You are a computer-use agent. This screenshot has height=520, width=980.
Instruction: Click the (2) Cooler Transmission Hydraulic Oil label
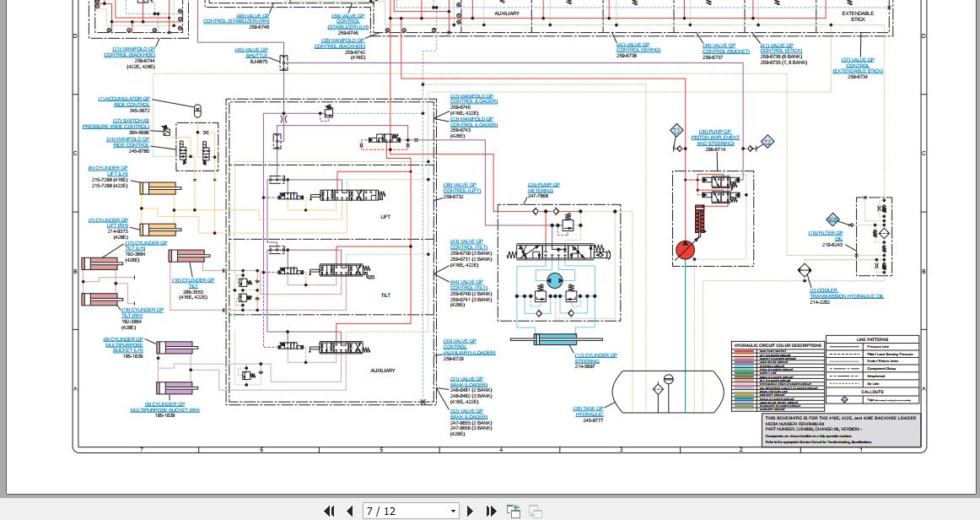(x=844, y=293)
